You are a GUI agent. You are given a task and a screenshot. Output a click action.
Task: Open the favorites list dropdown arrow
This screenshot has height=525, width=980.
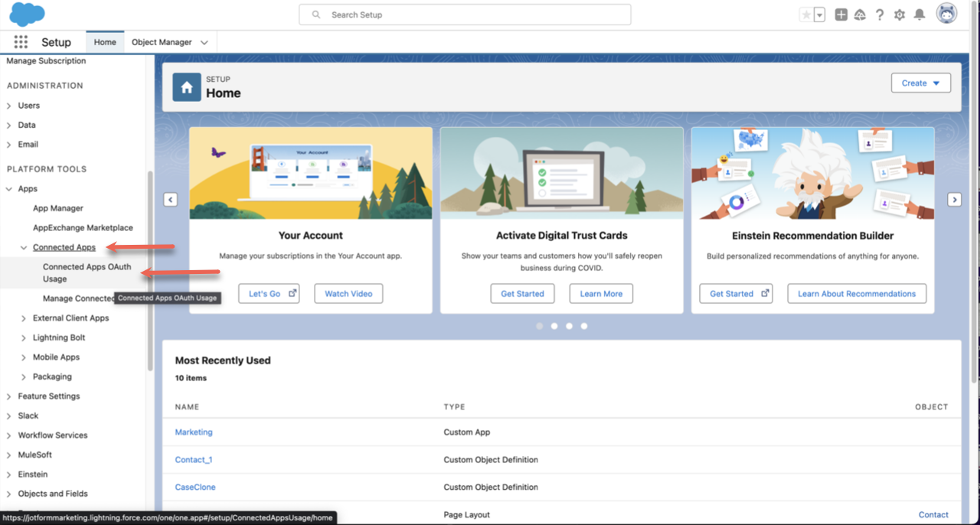coord(819,15)
